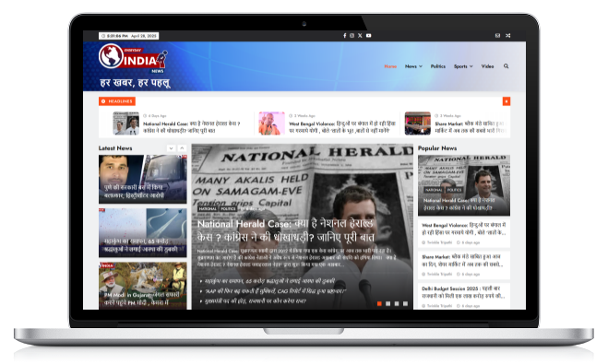Select the last slider pagination dot
Screen dimensions: 608x364
click(x=405, y=303)
